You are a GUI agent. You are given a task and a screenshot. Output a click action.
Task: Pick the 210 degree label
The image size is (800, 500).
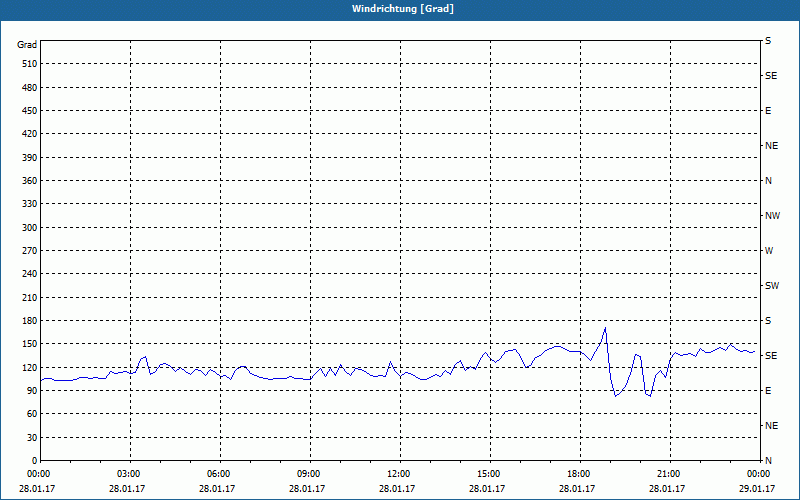pos(31,297)
